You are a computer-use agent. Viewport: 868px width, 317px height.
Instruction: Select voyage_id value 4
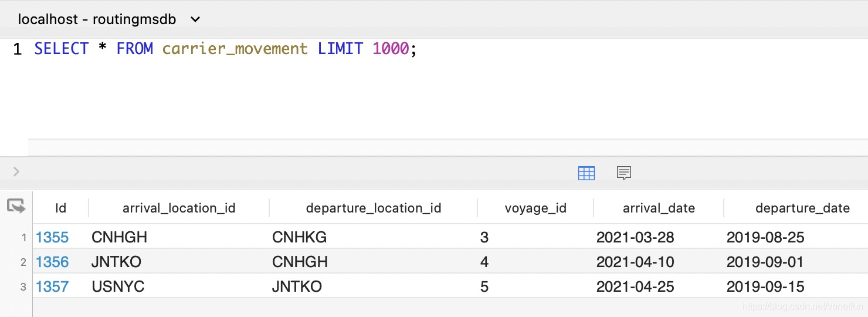484,262
